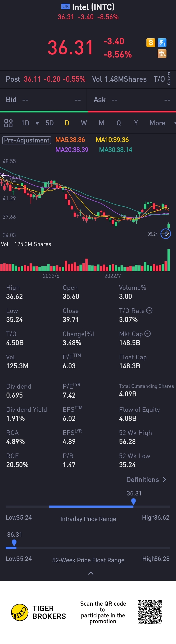Toggle the Pre-Adjustment price setting
Screen dimensions: 176x644
pyautogui.click(x=27, y=140)
